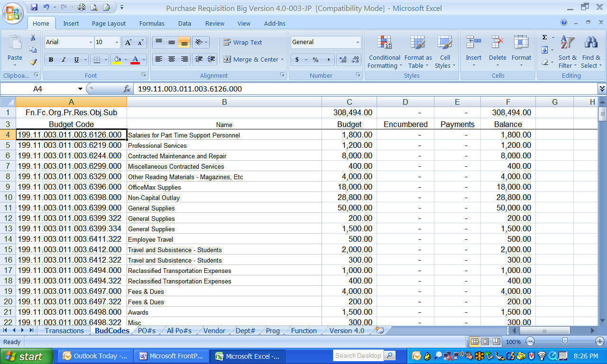
Task: Open the font name dropdown (Arial)
Action: tap(91, 42)
